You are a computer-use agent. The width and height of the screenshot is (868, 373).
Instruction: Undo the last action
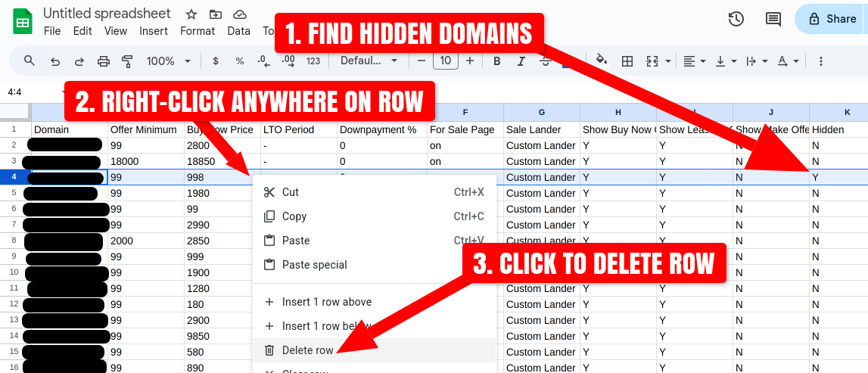coord(54,61)
